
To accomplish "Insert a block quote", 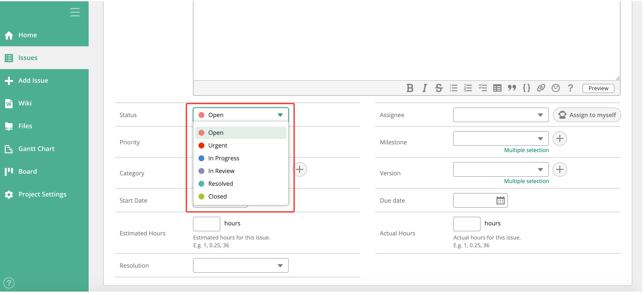I will coord(512,88).
